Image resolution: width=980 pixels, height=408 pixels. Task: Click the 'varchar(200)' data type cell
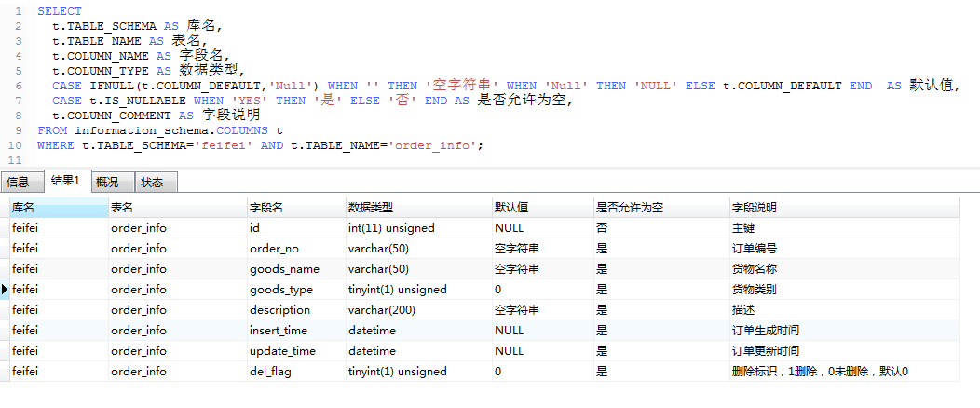click(x=419, y=310)
